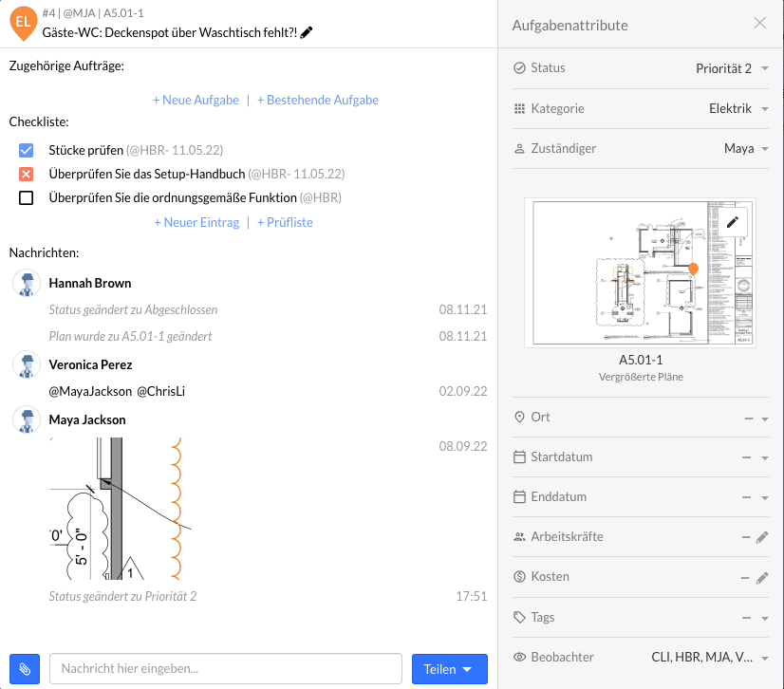Check 'Überprüfen Sie die ordnungsgemäße Funktion' box
This screenshot has height=689, width=784.
click(27, 198)
